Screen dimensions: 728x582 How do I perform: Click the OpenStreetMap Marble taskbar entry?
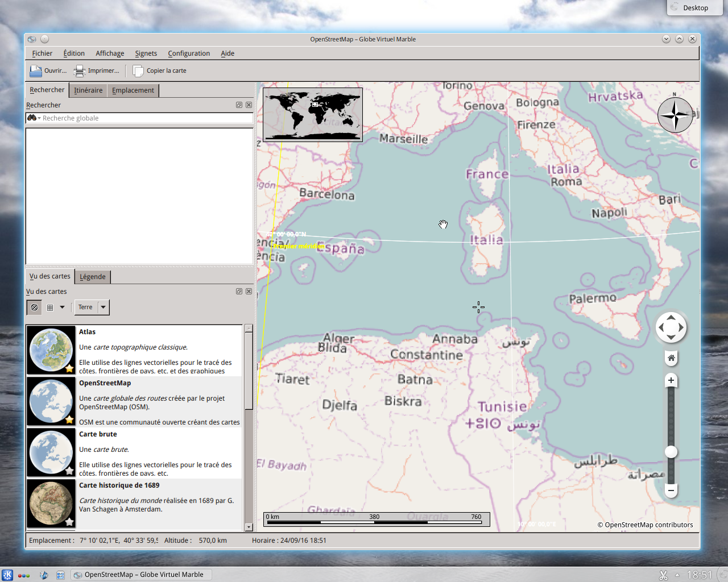[x=142, y=575]
